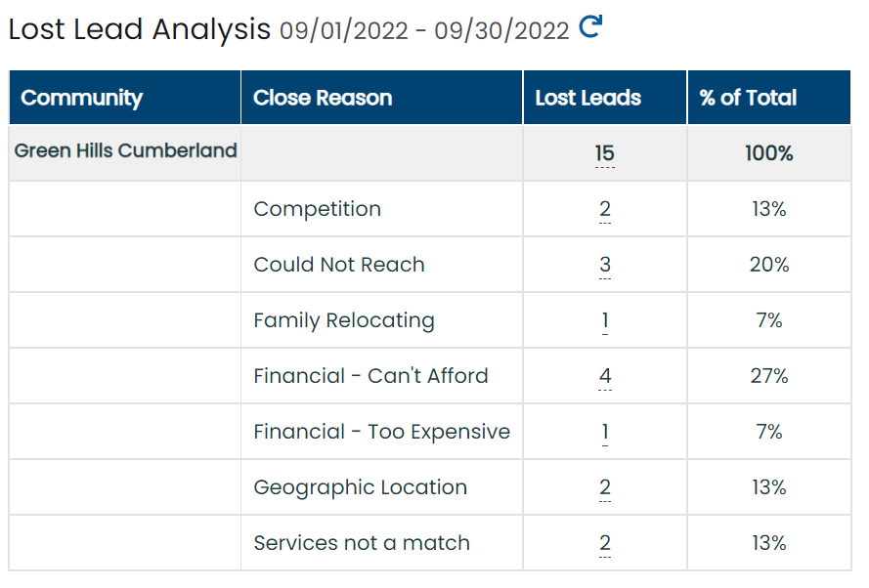Open Financial - Too Expensive leads count
Image resolution: width=869 pixels, height=588 pixels.
click(605, 432)
